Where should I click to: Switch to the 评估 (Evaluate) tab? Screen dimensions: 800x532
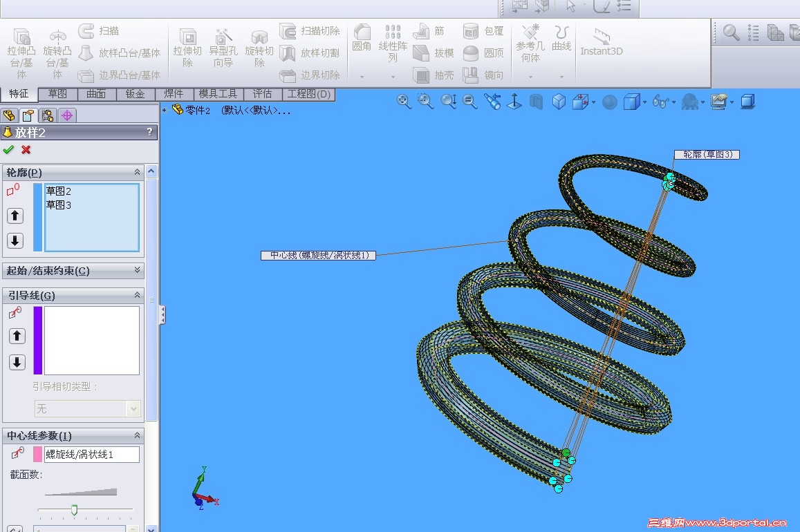click(262, 94)
